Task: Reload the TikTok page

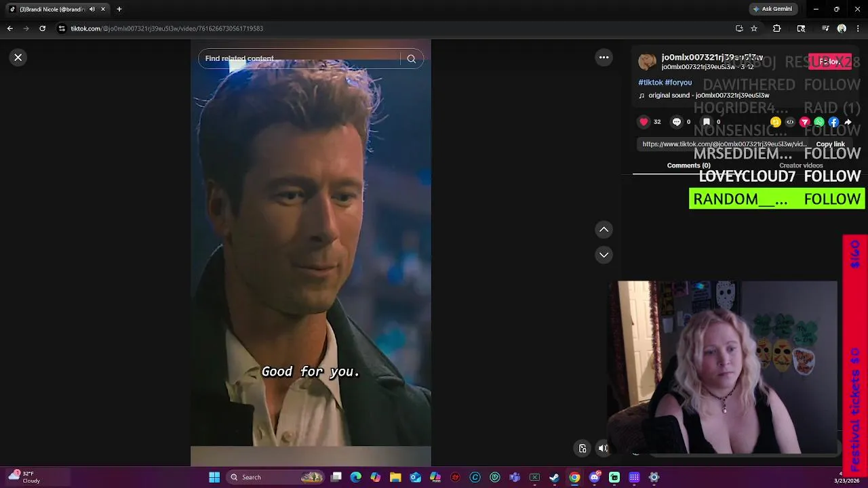Action: pos(42,28)
